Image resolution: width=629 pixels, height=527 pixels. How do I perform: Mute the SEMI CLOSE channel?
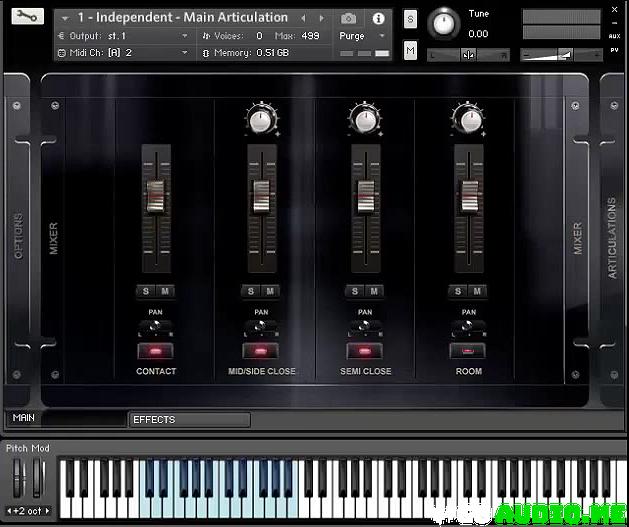coord(374,291)
